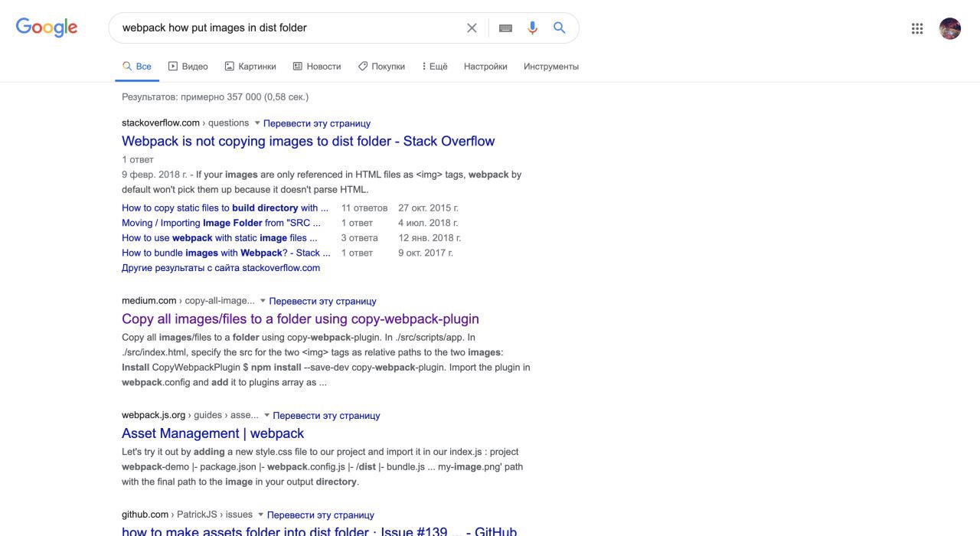Clear the search query with X icon
Viewport: 980px width, 536px height.
coord(472,28)
